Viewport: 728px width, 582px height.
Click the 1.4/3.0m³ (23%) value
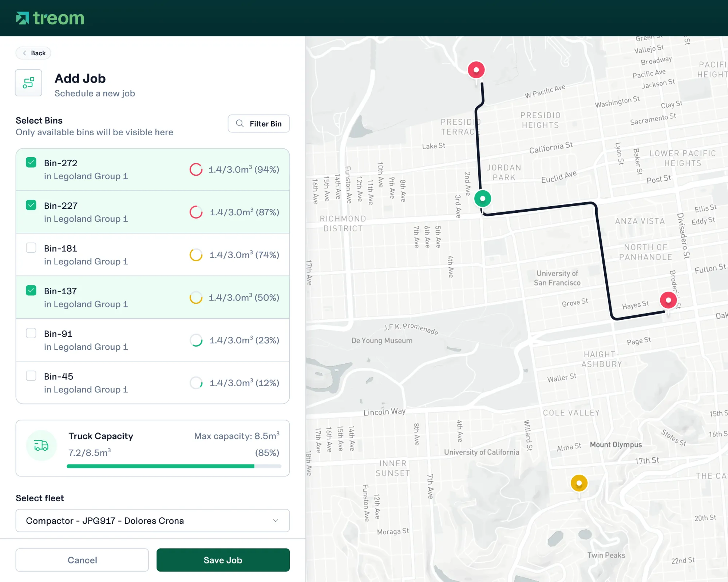[x=244, y=340]
